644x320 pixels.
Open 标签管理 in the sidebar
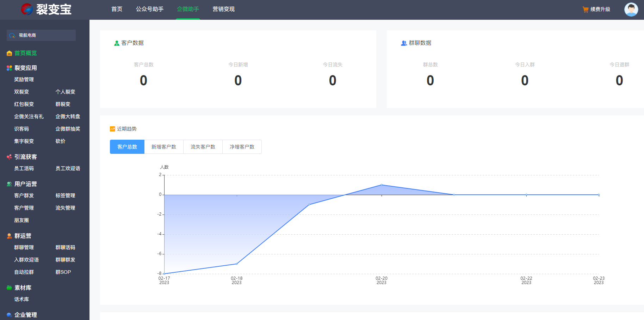(66, 196)
